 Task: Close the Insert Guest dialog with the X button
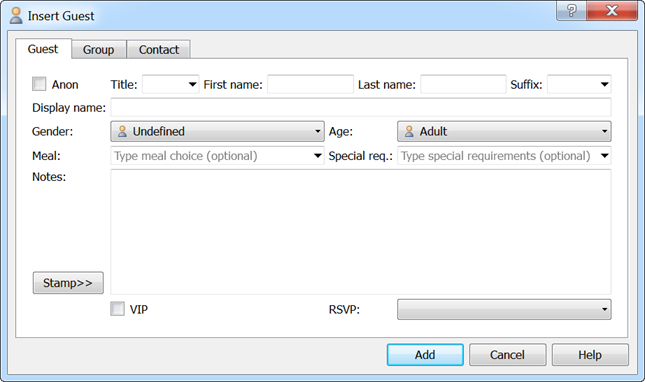[x=612, y=10]
